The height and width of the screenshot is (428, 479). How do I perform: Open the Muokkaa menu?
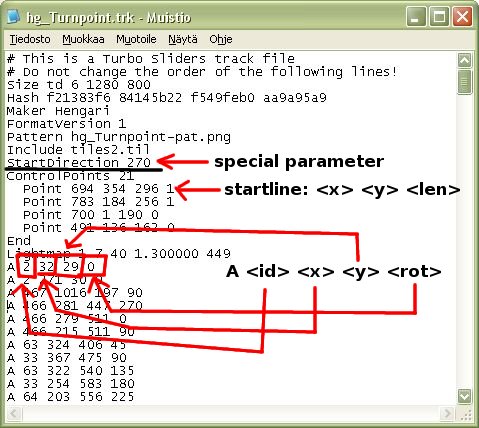pos(83,39)
